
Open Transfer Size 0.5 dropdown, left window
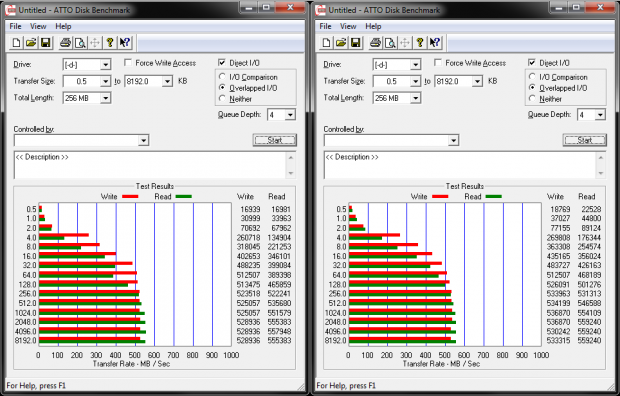[105, 81]
